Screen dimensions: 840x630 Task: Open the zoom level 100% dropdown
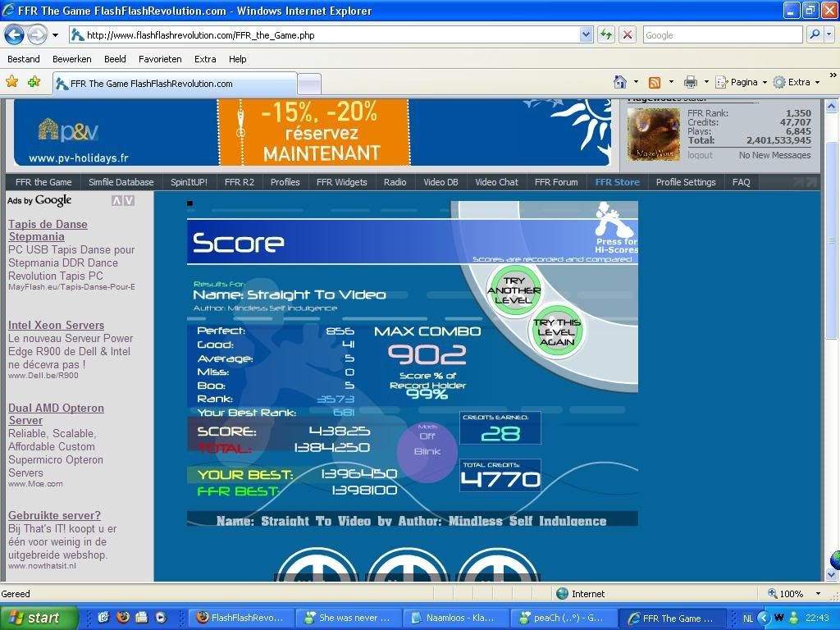tap(818, 593)
